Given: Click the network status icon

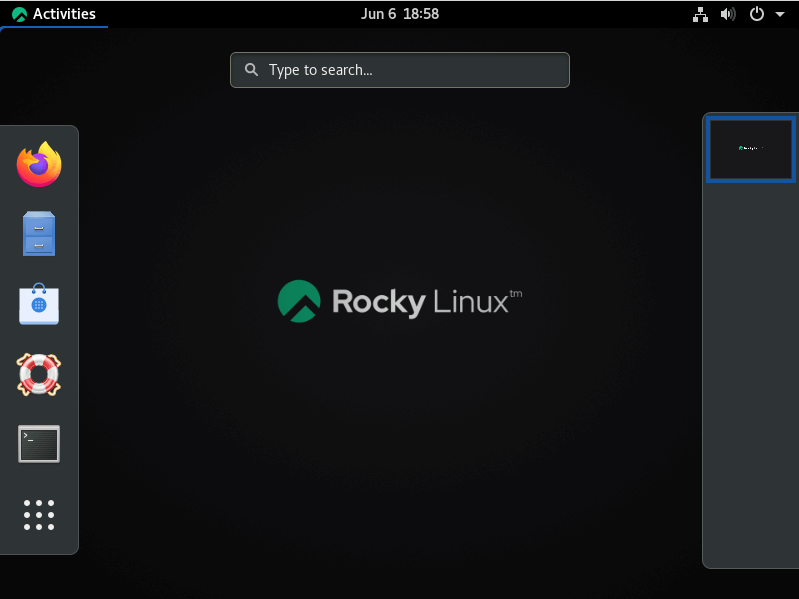Looking at the screenshot, I should 701,14.
